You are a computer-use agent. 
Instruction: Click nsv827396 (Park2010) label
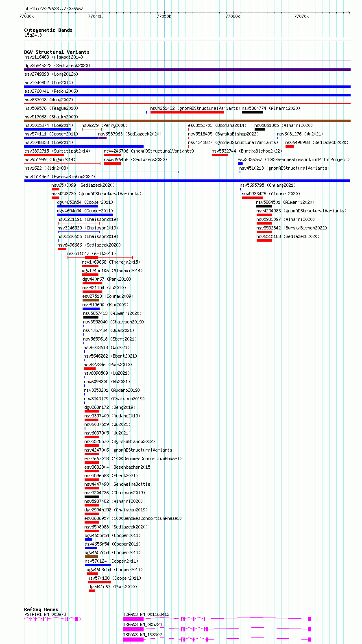pyautogui.click(x=108, y=365)
